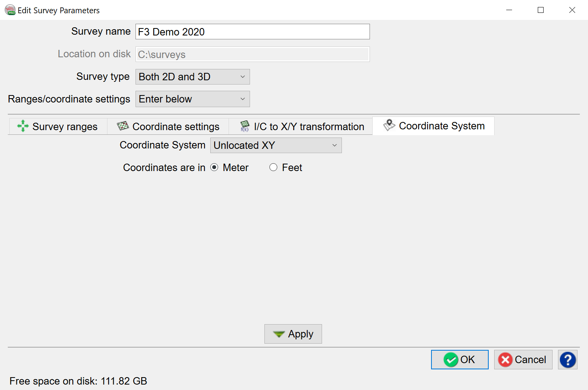Viewport: 588px width, 390px height.
Task: Click the red X icon on Cancel
Action: coord(505,360)
